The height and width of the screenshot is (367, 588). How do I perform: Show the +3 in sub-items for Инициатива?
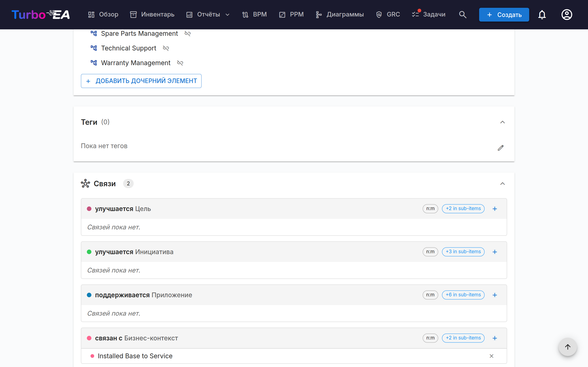(x=463, y=252)
